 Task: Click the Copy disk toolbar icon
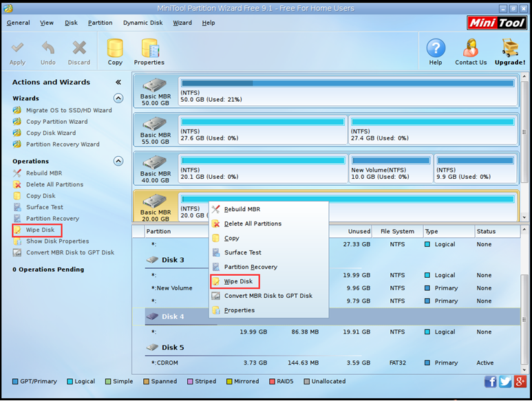[x=115, y=47]
